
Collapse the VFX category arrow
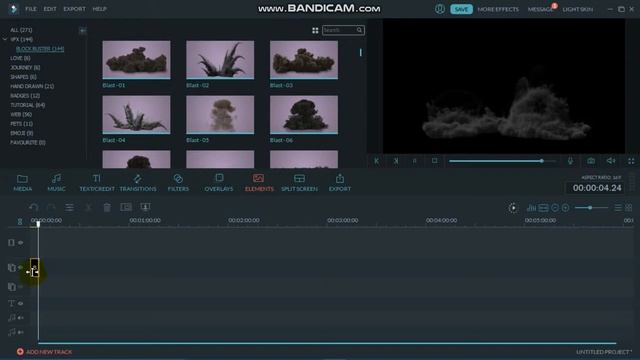(5, 39)
